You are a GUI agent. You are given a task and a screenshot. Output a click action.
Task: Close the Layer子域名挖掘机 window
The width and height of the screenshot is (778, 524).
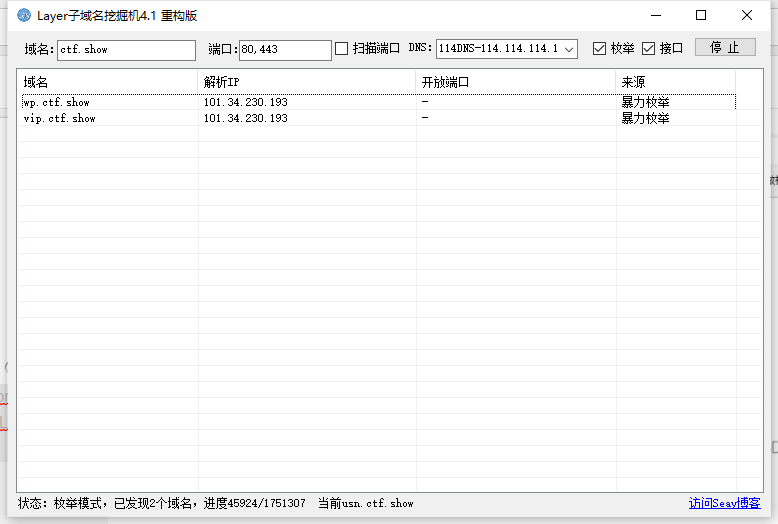click(x=747, y=15)
